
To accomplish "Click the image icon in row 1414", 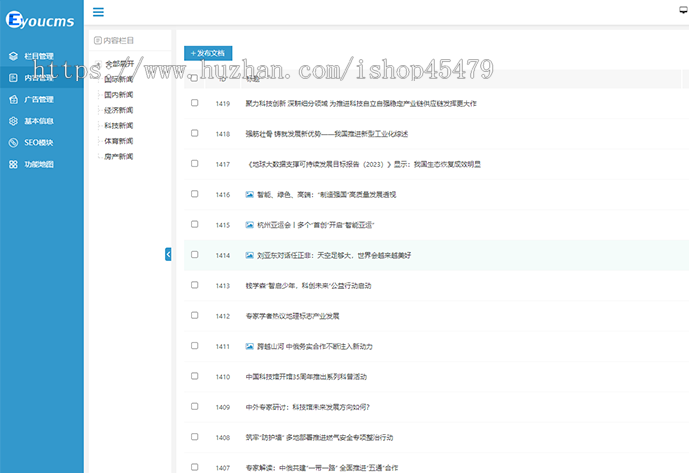I will [x=250, y=255].
